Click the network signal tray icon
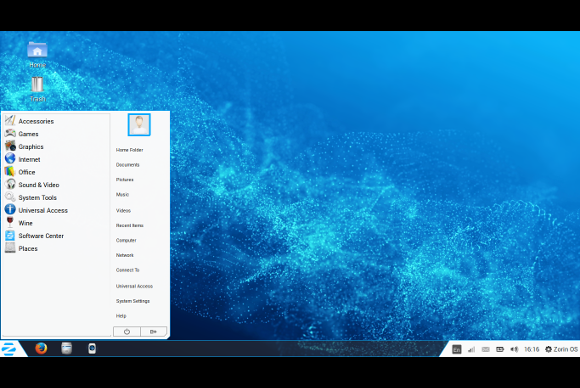 point(471,349)
